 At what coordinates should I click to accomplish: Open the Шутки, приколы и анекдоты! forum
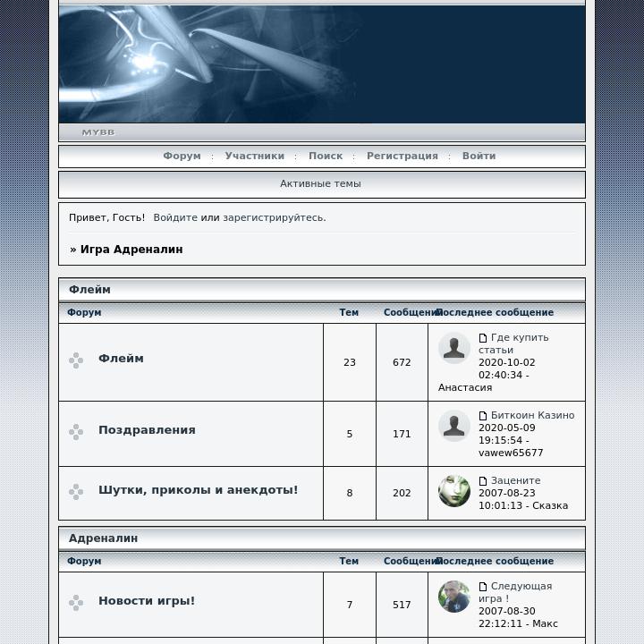[198, 490]
